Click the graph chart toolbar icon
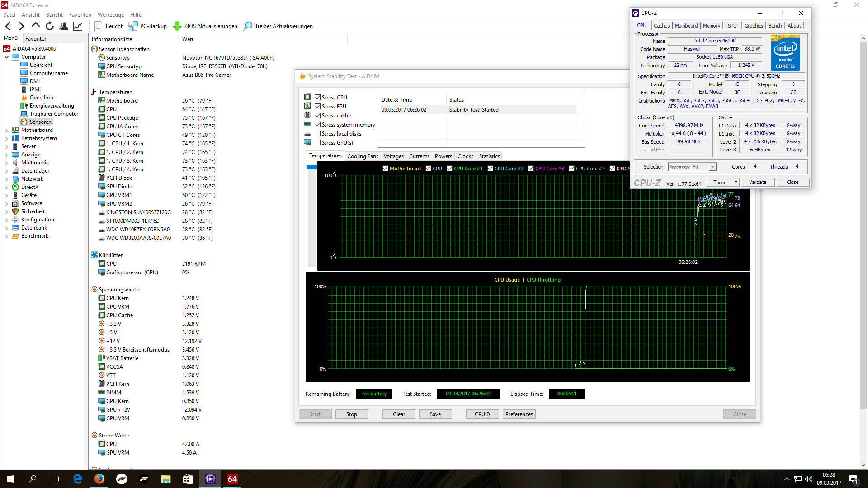This screenshot has width=868, height=488. [x=78, y=26]
